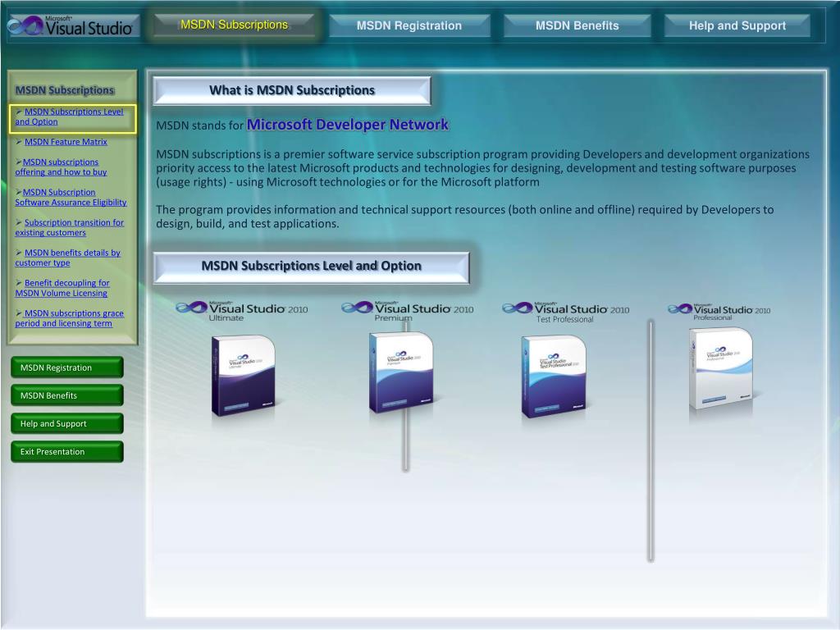Click the What is MSDN Subscriptions heading

(x=291, y=90)
